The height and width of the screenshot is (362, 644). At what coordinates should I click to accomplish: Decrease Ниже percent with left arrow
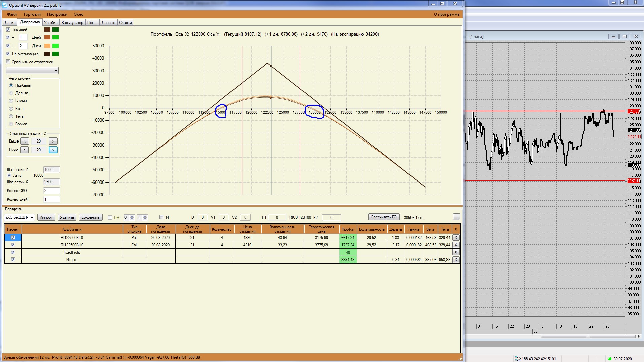coord(25,150)
